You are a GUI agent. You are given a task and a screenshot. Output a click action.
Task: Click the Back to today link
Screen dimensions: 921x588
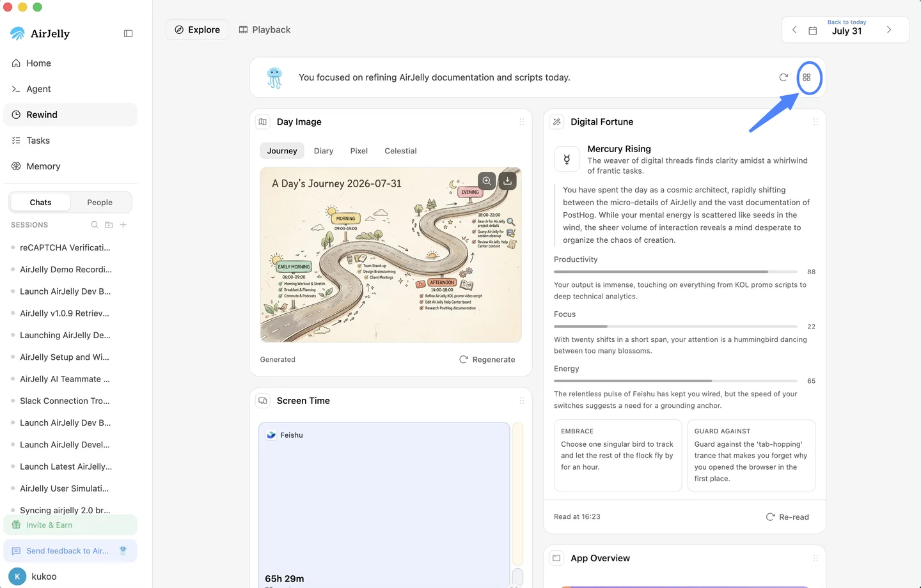pyautogui.click(x=847, y=22)
